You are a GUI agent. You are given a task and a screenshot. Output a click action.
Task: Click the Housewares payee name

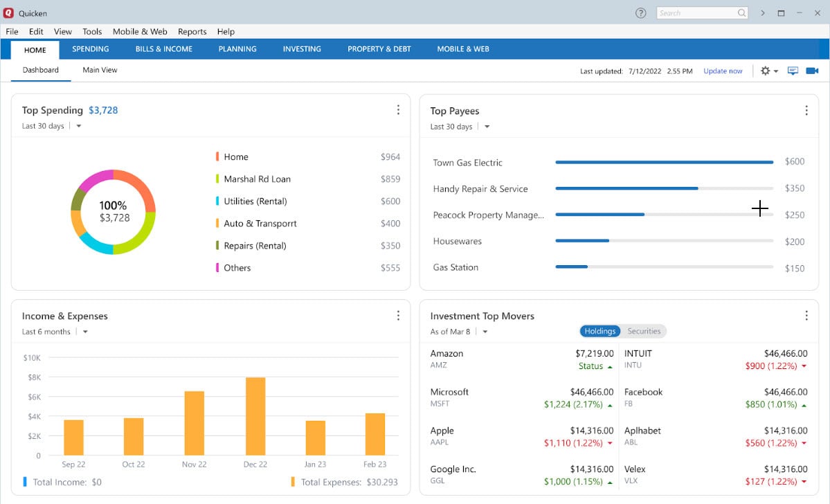[x=458, y=242]
